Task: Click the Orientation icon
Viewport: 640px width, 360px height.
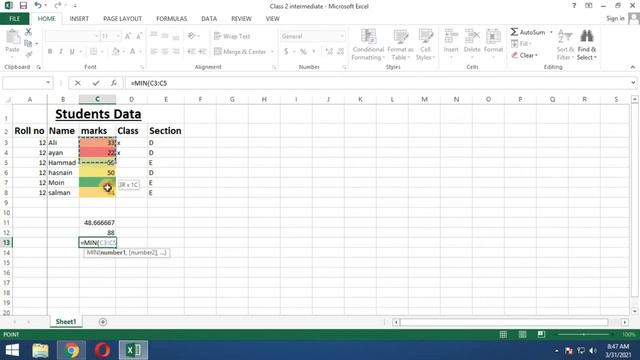Action: [x=192, y=36]
